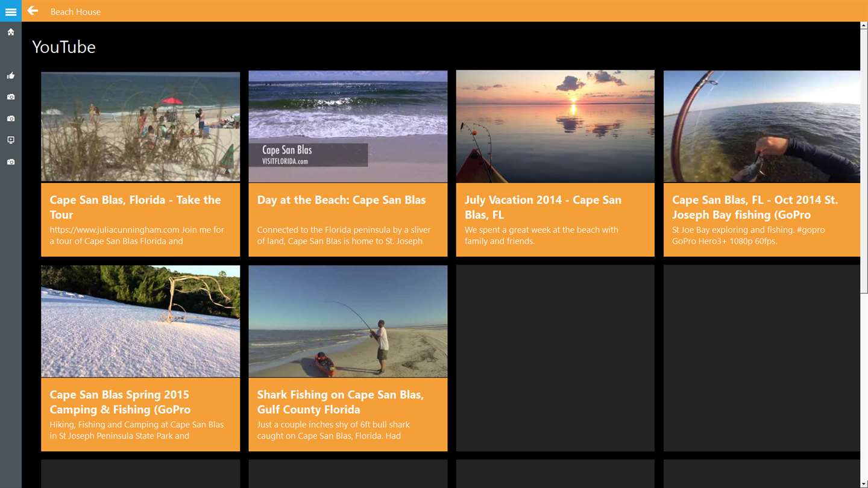Click title 'Cape San Blas Spring 2015 Camping & Fishing'
The width and height of the screenshot is (868, 488).
click(x=120, y=402)
